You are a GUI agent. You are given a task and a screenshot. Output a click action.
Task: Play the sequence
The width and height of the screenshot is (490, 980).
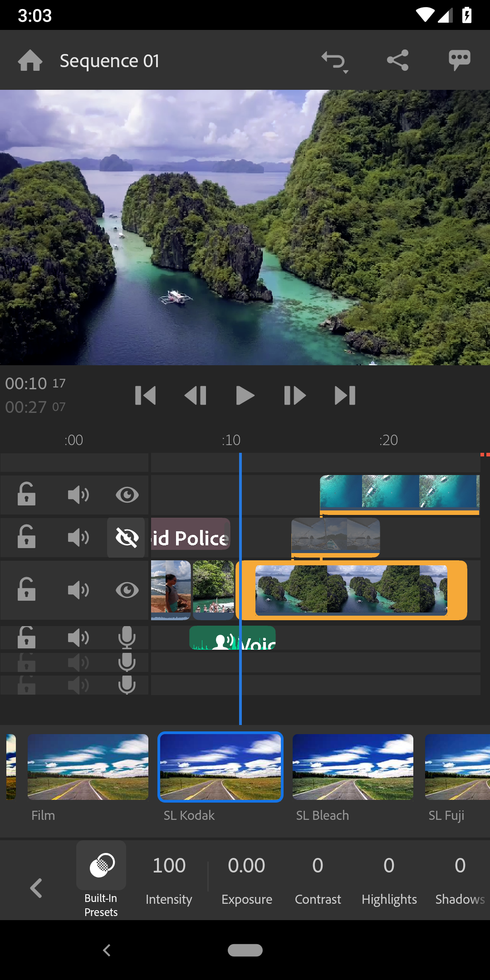point(245,396)
